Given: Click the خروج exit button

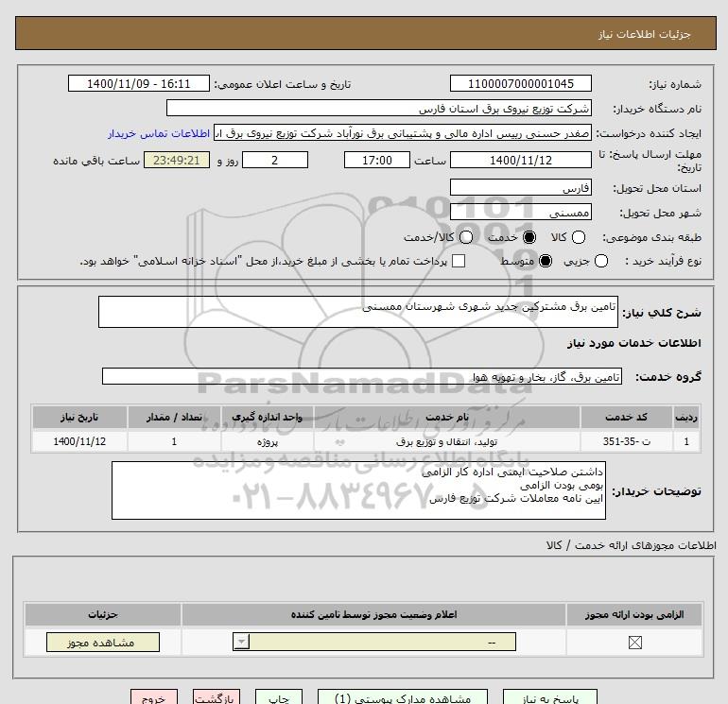Looking at the screenshot, I should coord(154,697).
